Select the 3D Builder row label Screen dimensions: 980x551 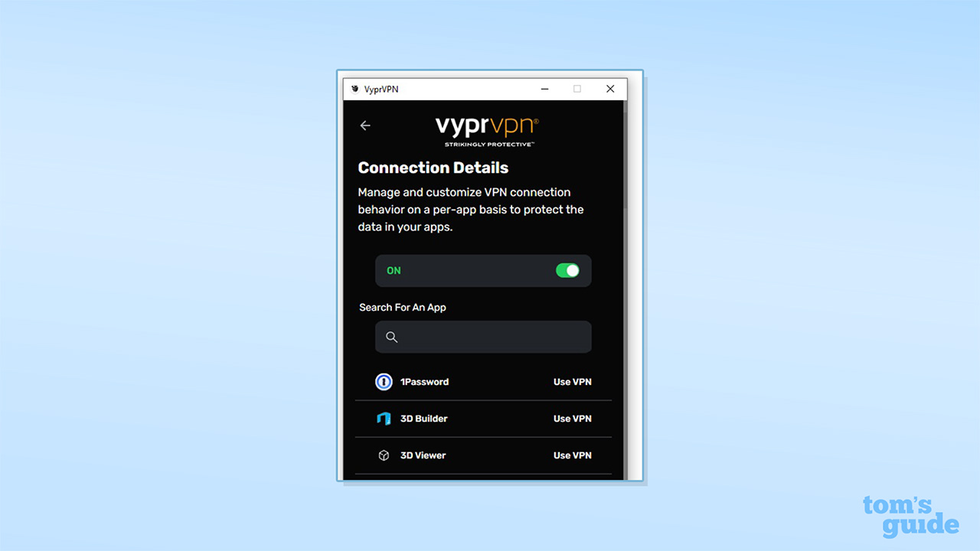point(423,419)
